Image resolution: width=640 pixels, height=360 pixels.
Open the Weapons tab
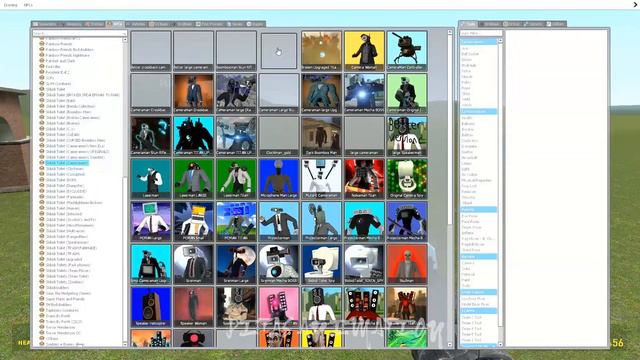pos(71,24)
